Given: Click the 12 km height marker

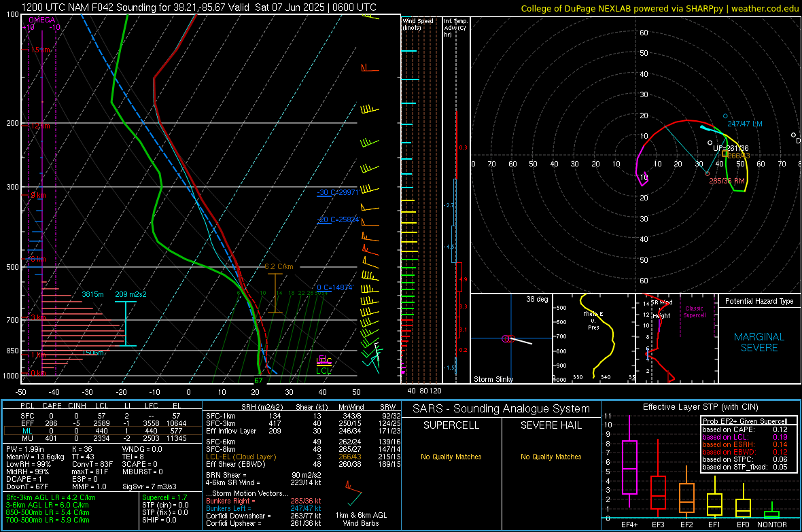Looking at the screenshot, I should [40, 126].
